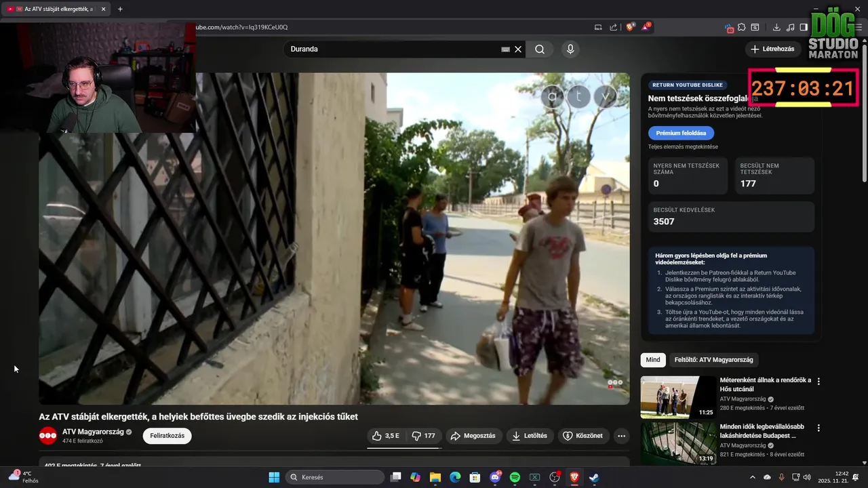Click the taskbar Keresés search box
Image resolution: width=868 pixels, height=488 pixels.
pos(335,477)
